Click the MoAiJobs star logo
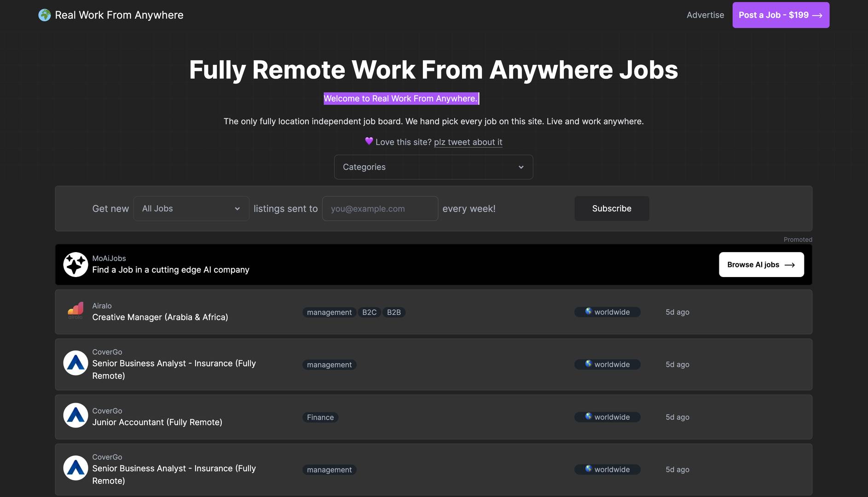 (x=75, y=264)
